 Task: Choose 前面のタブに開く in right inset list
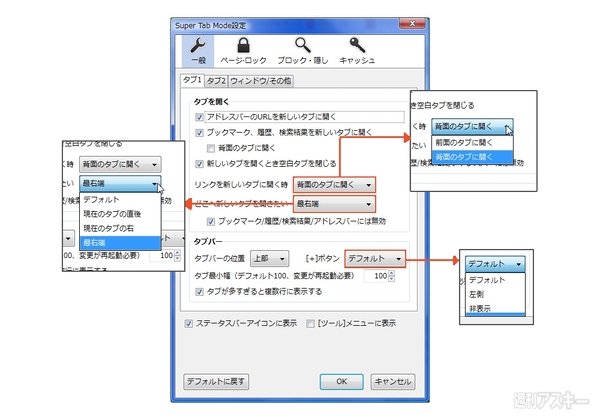click(472, 143)
